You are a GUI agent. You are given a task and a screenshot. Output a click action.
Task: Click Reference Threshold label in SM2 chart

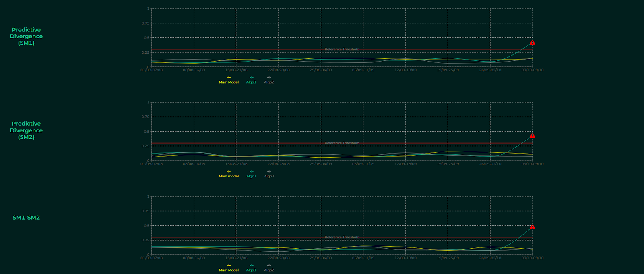coord(342,143)
